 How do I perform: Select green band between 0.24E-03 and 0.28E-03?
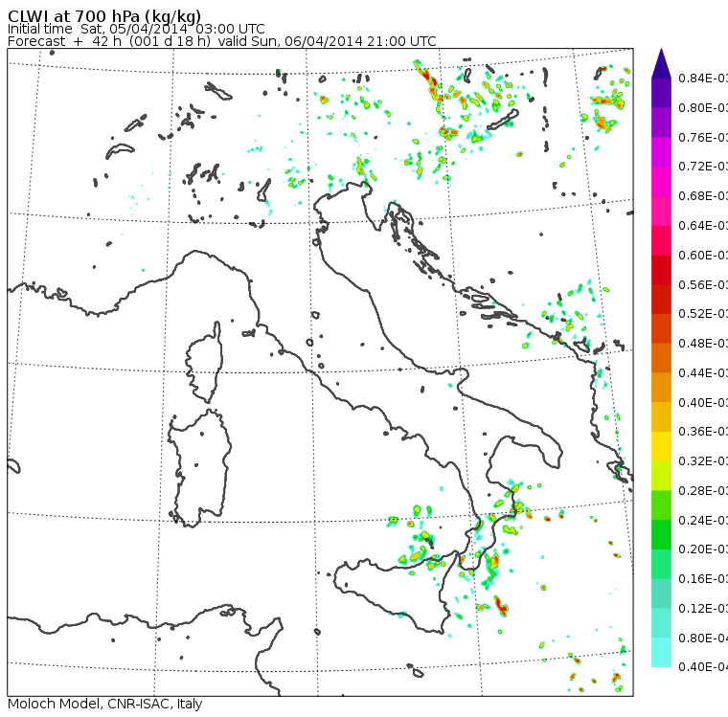pyautogui.click(x=661, y=505)
